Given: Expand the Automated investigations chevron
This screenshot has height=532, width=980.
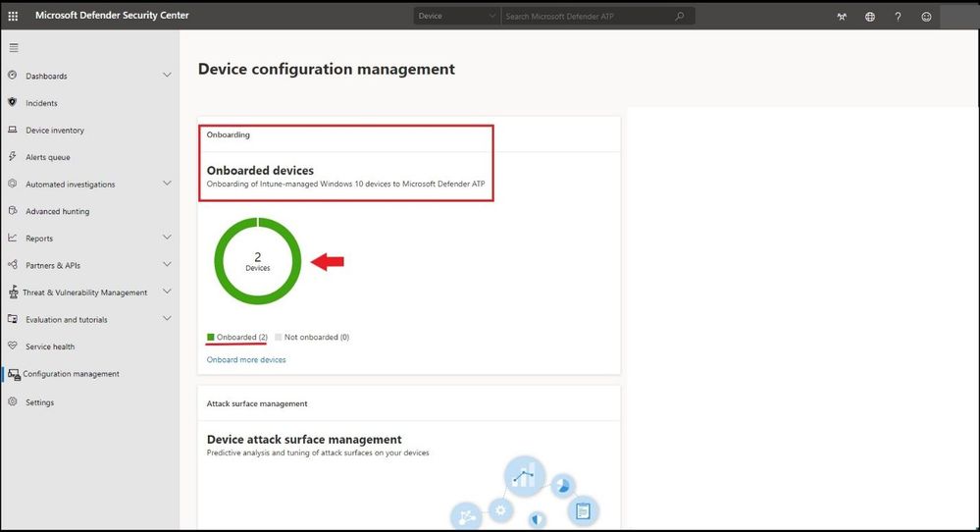Looking at the screenshot, I should tap(167, 184).
